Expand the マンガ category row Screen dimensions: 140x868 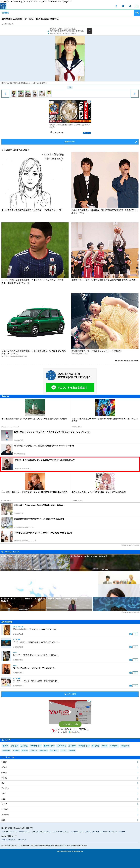click(70, 767)
